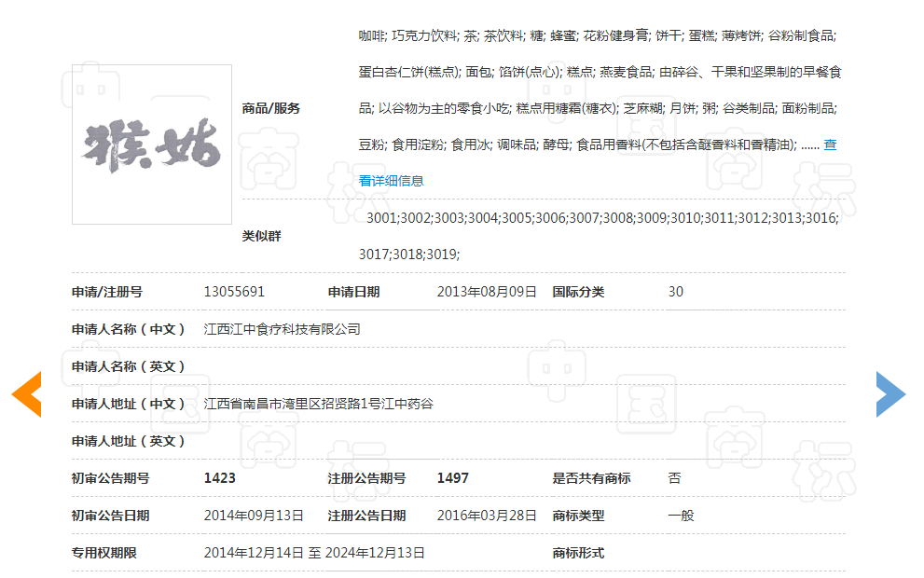This screenshot has width=924, height=578.
Task: Open the 查看详细信息 link
Action: coord(391,180)
